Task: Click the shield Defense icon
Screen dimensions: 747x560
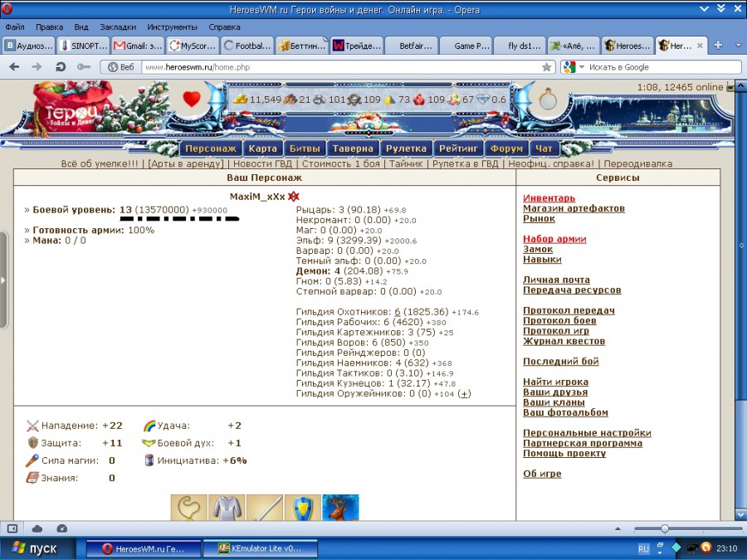Action: pos(32,443)
